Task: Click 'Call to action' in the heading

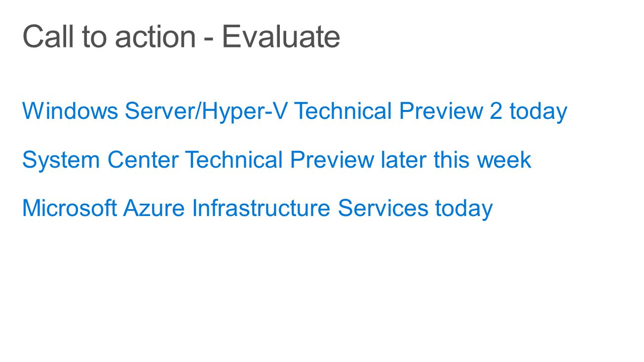Action: coord(109,36)
